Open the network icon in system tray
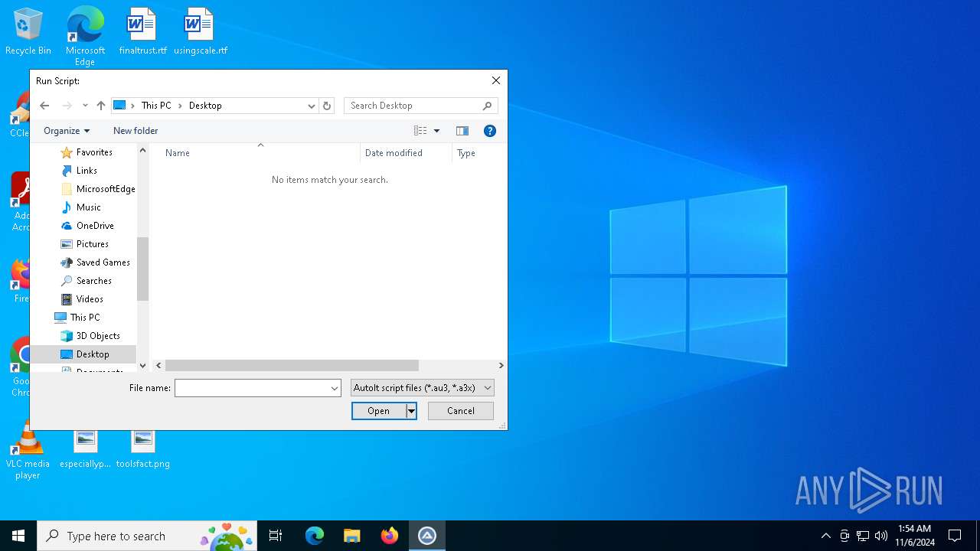The image size is (980, 551). point(863,536)
